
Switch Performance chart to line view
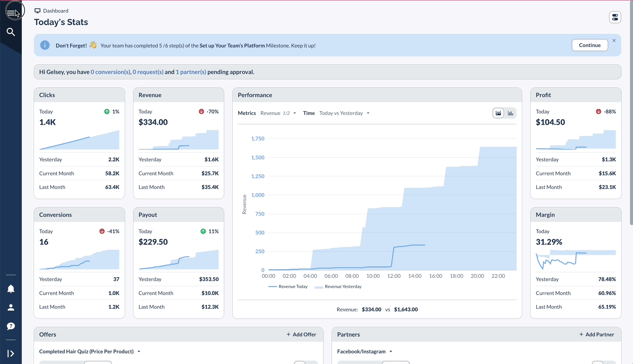(498, 113)
